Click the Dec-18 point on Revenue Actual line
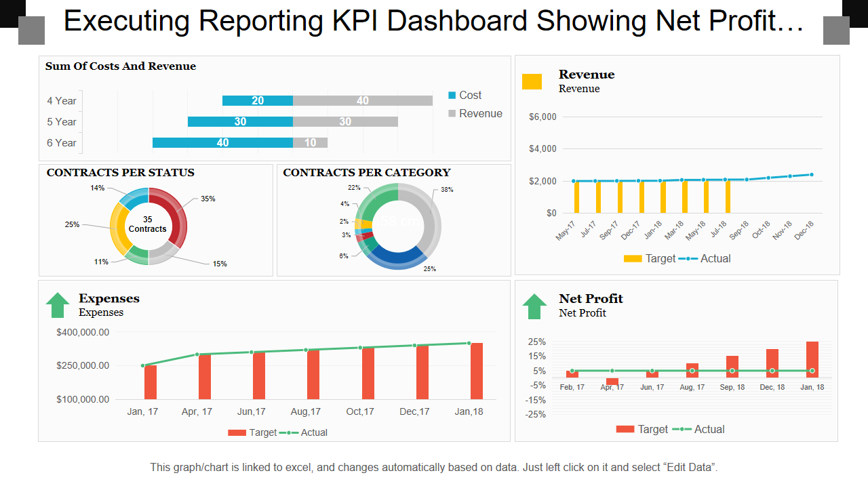Screen dimensions: 868x488 pos(811,174)
